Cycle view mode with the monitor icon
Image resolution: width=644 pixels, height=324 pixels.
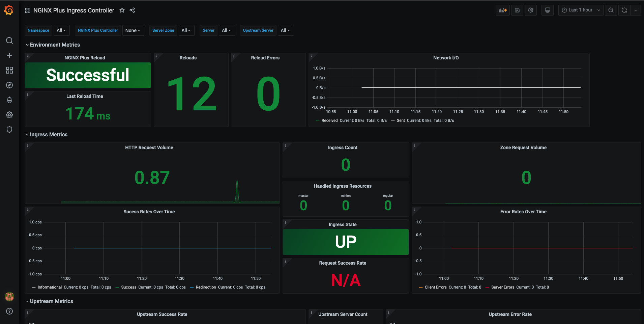(548, 10)
